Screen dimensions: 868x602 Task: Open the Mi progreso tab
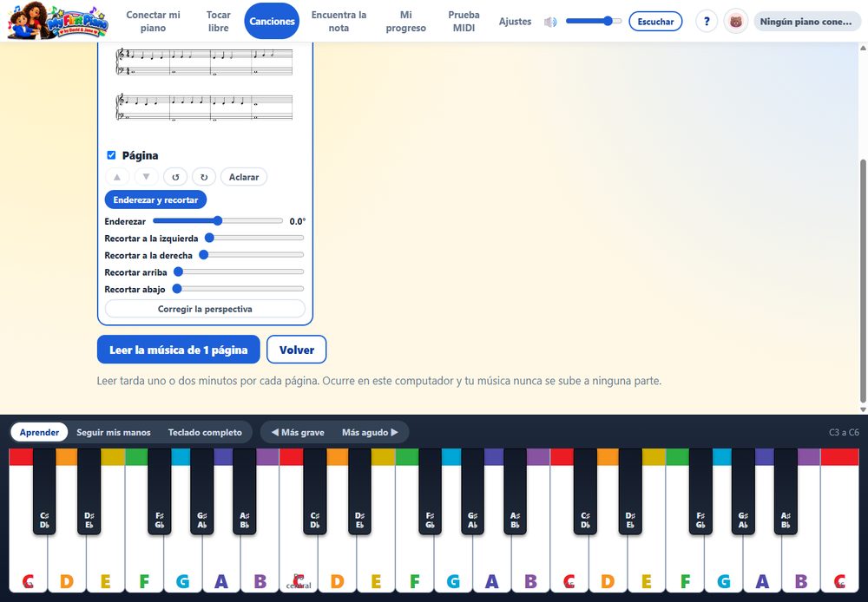405,21
